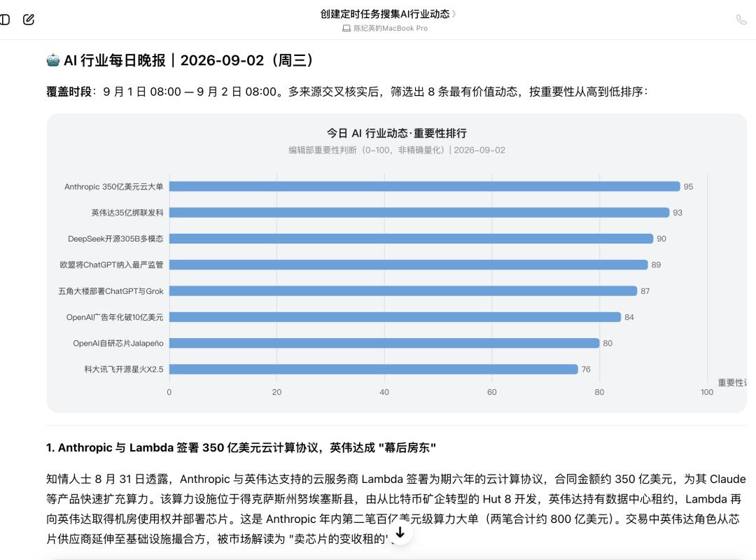
Task: Select the 欧盟将ChatGPT纳入最严监管 bar
Action: point(408,265)
